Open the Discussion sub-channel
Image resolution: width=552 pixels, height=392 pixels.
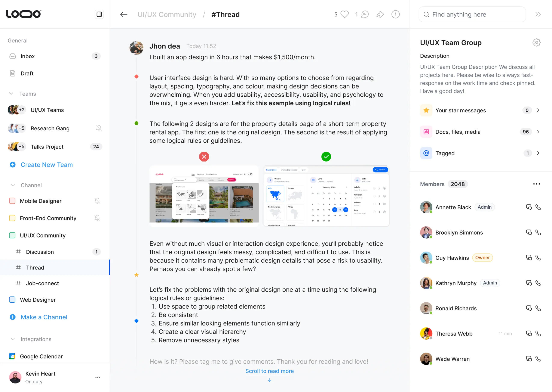click(40, 252)
